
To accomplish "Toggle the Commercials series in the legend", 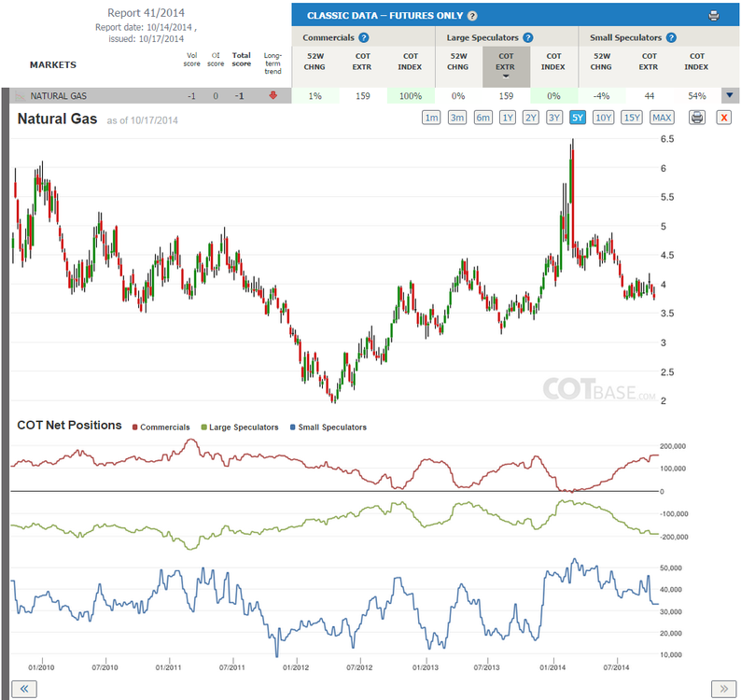I will (161, 427).
